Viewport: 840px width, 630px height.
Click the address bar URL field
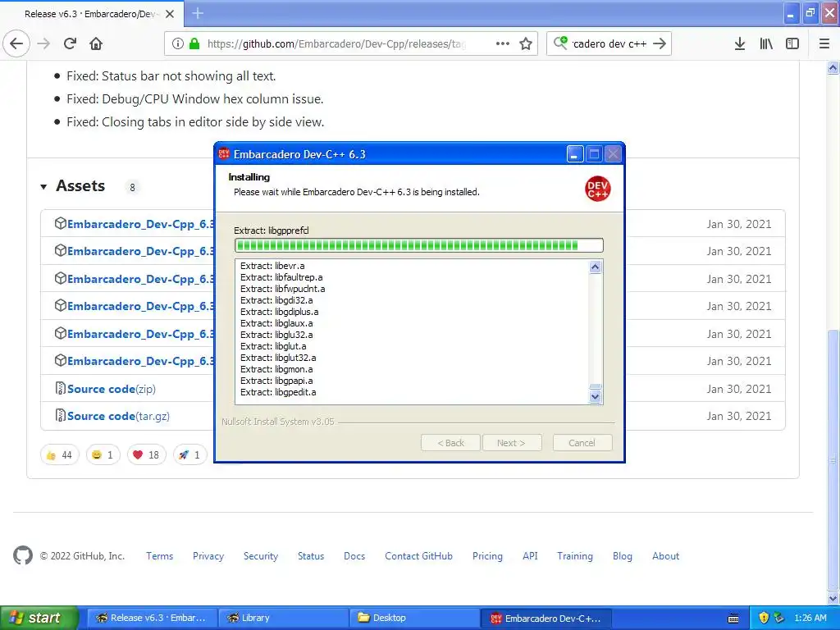337,43
